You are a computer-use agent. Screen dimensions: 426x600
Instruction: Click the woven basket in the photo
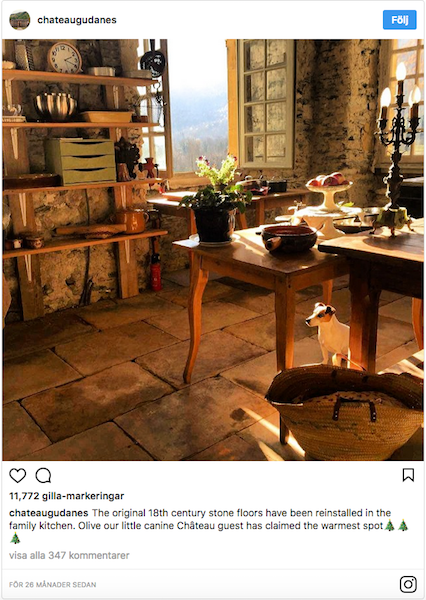point(345,411)
